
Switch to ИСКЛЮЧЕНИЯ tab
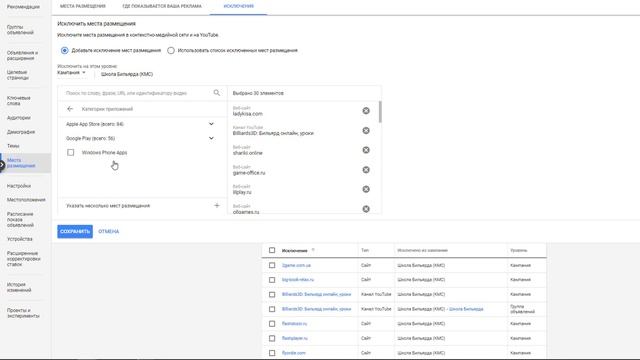(x=239, y=6)
